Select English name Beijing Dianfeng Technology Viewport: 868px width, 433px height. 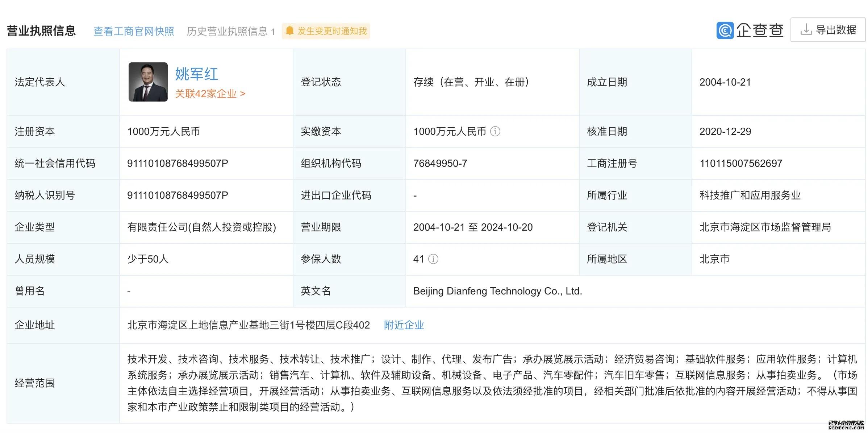click(x=497, y=291)
